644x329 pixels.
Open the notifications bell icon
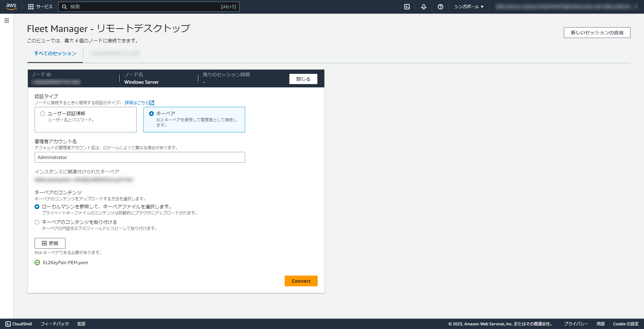click(423, 6)
